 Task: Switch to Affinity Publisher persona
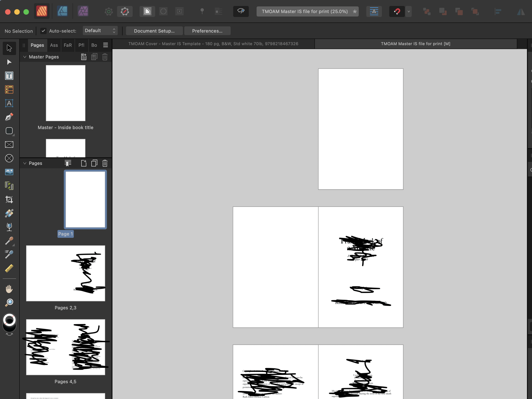click(x=42, y=11)
